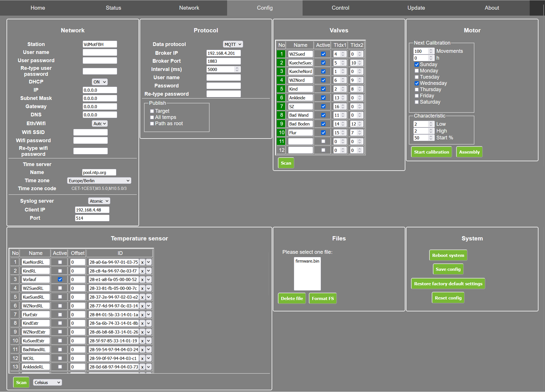The image size is (545, 392).
Task: Click the Broker IP input field
Action: [224, 53]
